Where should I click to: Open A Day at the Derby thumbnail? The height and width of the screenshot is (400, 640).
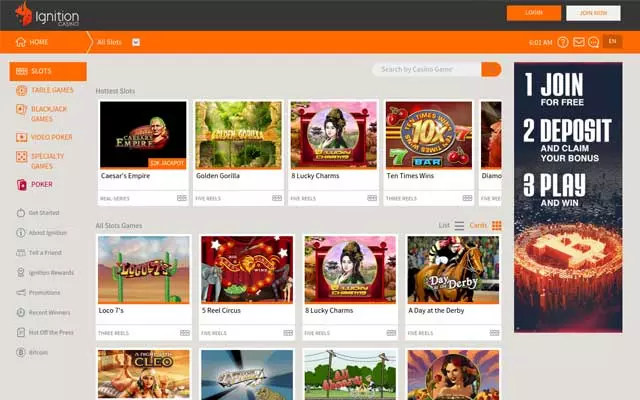(x=453, y=269)
